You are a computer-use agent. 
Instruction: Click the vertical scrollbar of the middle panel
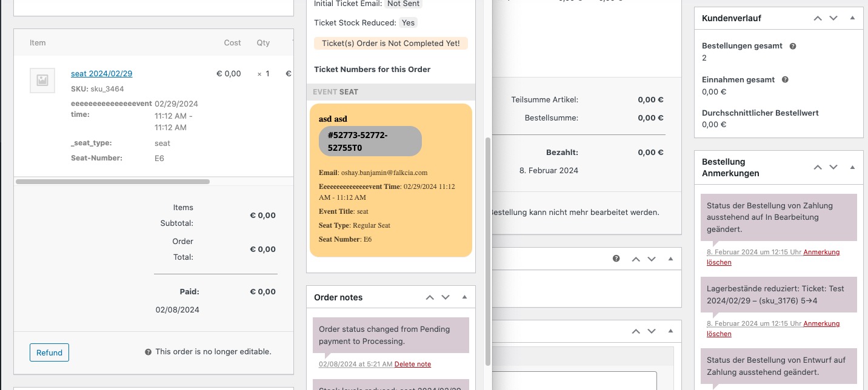tap(489, 251)
